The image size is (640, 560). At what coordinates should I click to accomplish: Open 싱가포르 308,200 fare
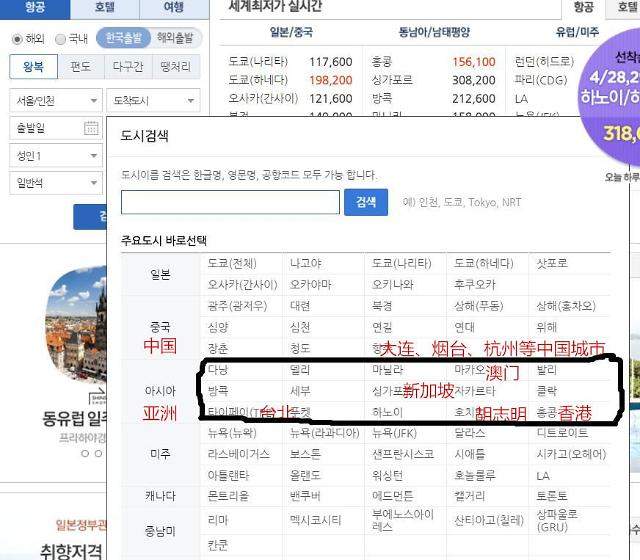[x=433, y=80]
